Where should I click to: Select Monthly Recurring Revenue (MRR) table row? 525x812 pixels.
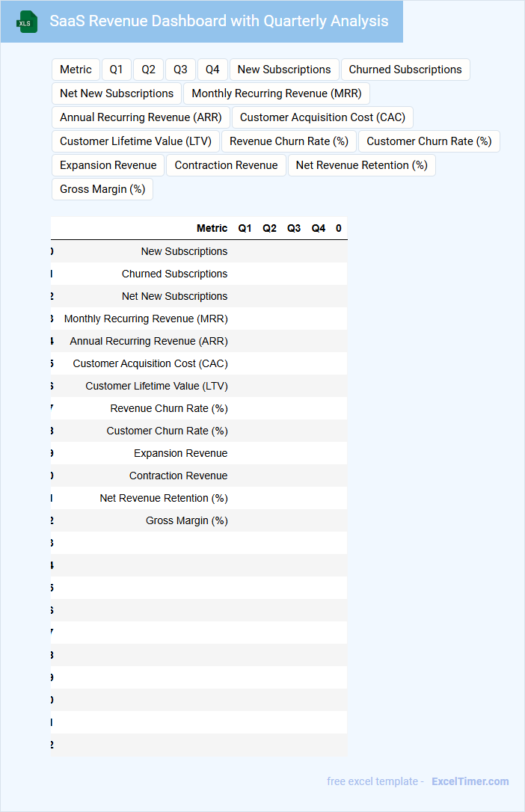[x=199, y=319]
